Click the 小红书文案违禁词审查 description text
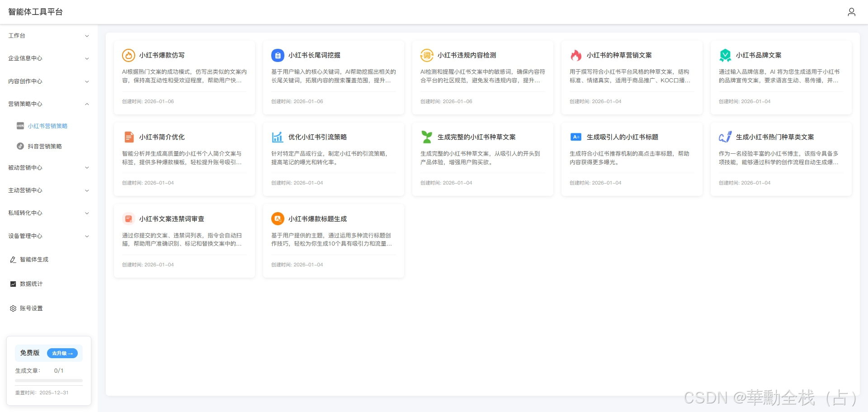868x412 pixels. coord(182,240)
